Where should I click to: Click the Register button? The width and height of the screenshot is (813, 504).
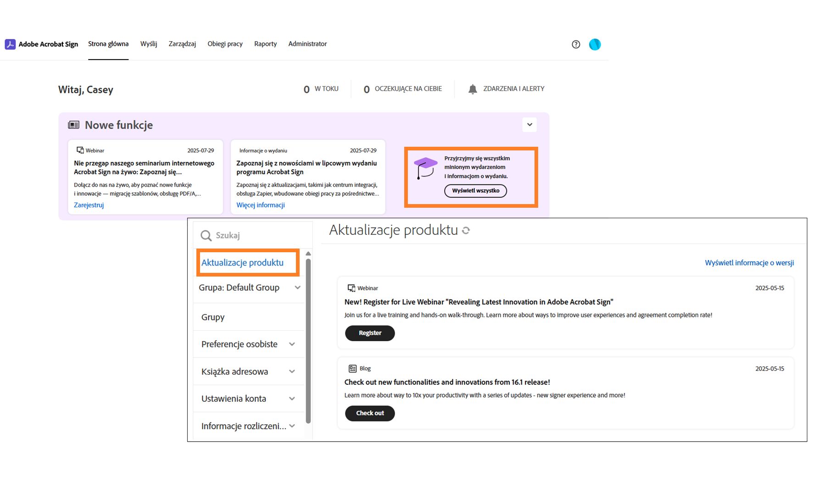(x=370, y=333)
